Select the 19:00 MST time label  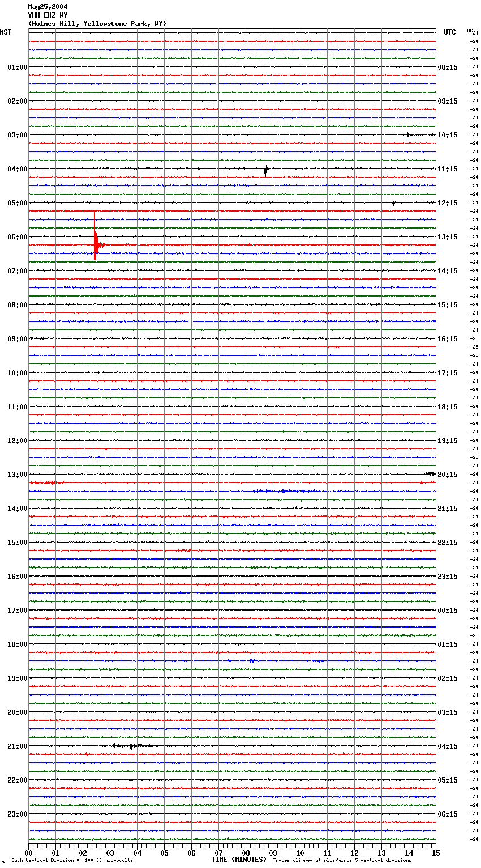pos(18,678)
